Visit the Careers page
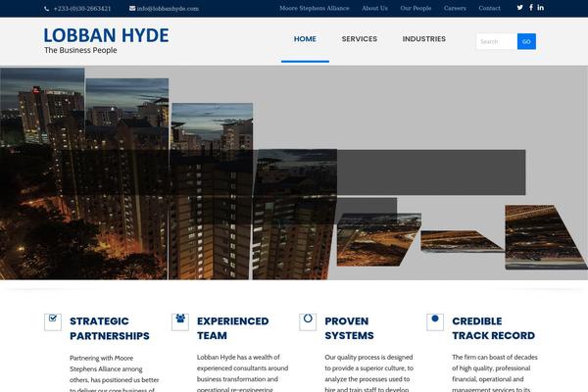This screenshot has width=588, height=392. tap(455, 8)
